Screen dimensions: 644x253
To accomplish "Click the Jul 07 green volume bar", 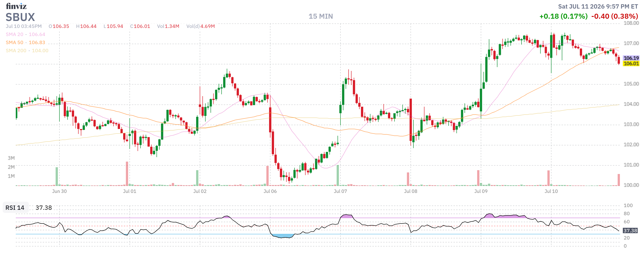I will coord(338,175).
